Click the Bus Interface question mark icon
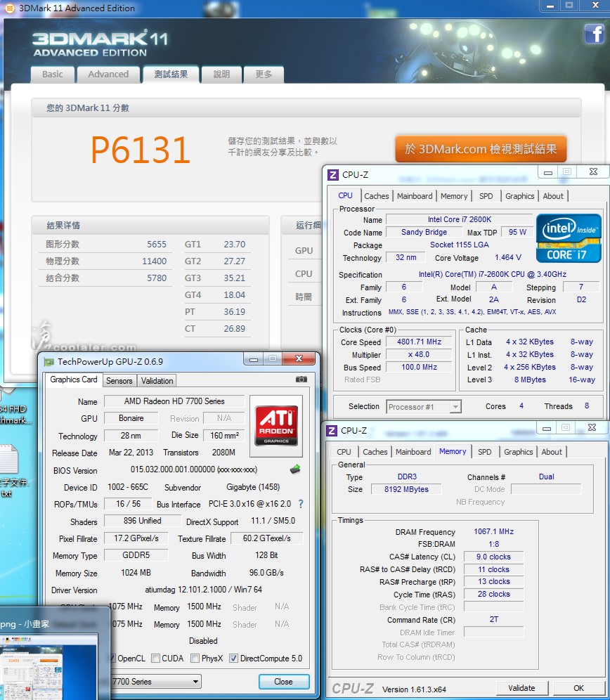The width and height of the screenshot is (610, 700). [x=301, y=504]
